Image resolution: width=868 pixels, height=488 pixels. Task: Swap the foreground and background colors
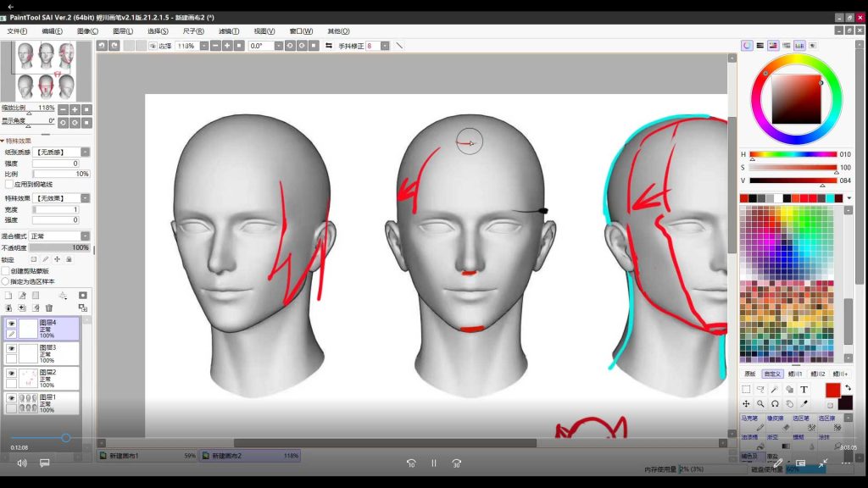click(x=848, y=388)
